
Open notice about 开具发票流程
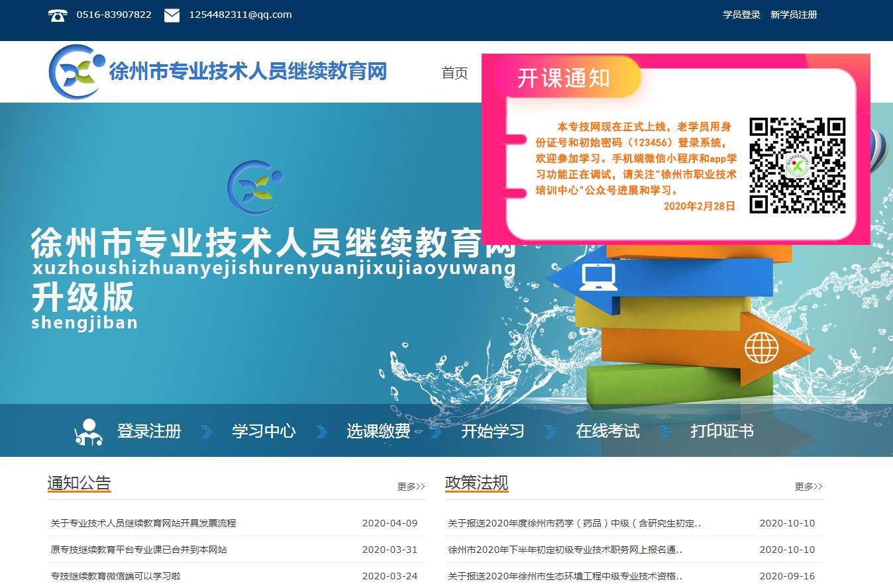click(143, 523)
